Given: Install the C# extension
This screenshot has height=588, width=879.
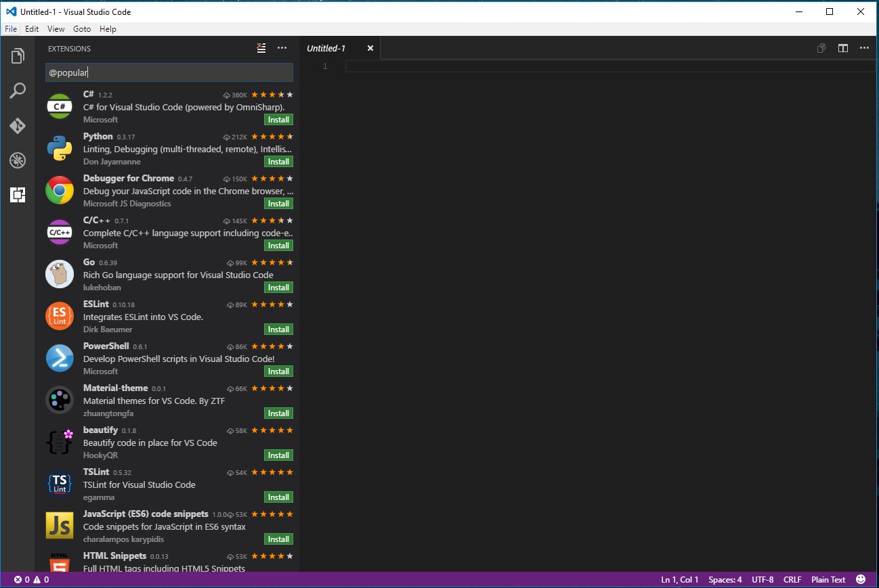Looking at the screenshot, I should coord(278,120).
